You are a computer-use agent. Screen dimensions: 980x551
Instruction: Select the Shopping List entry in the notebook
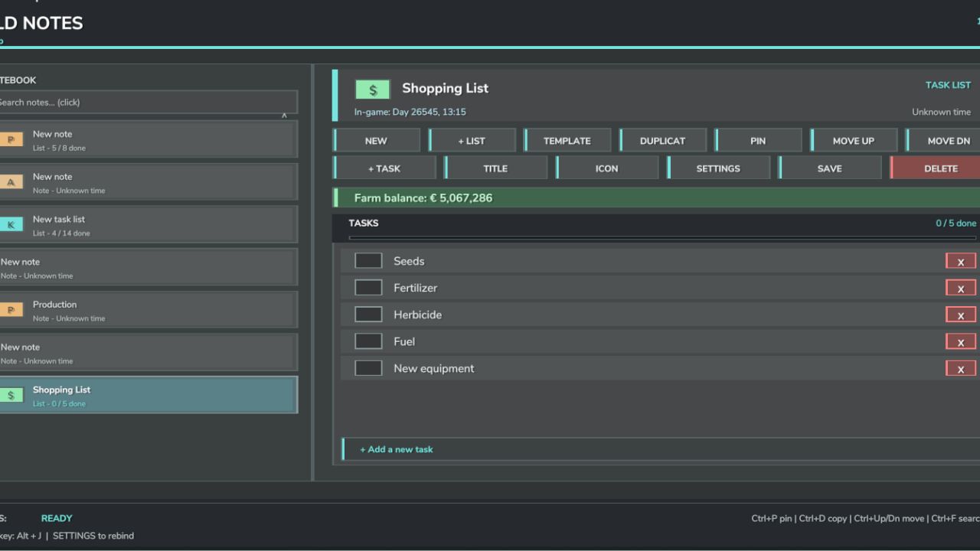click(149, 395)
